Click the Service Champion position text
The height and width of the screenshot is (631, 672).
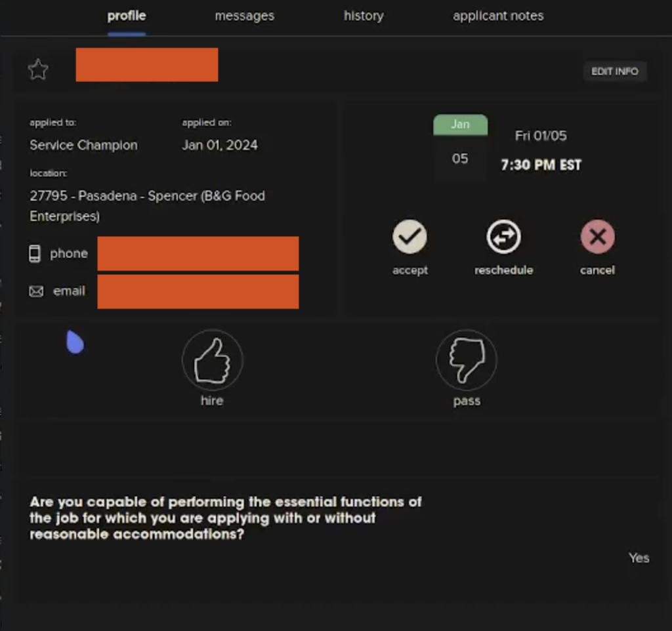[83, 146]
